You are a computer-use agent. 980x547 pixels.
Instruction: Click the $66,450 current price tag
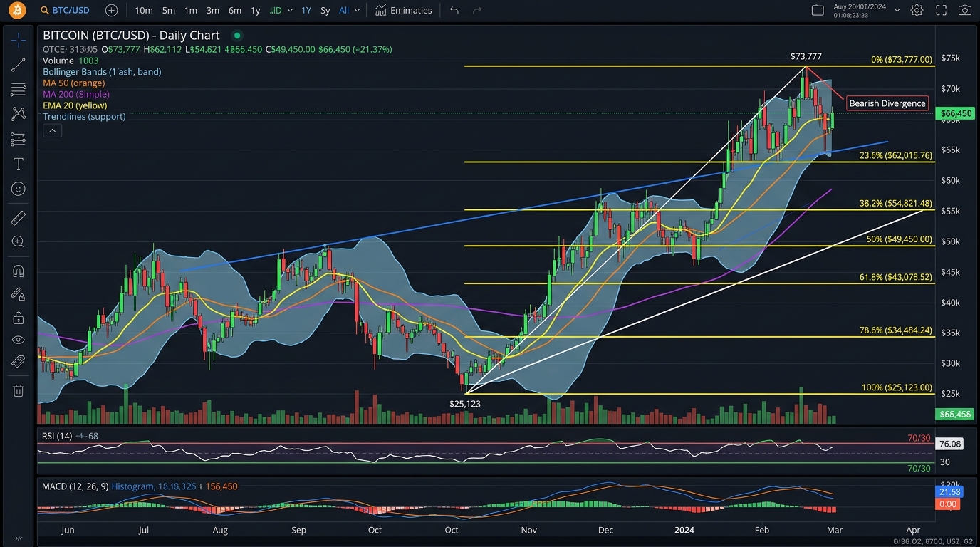pyautogui.click(x=956, y=113)
